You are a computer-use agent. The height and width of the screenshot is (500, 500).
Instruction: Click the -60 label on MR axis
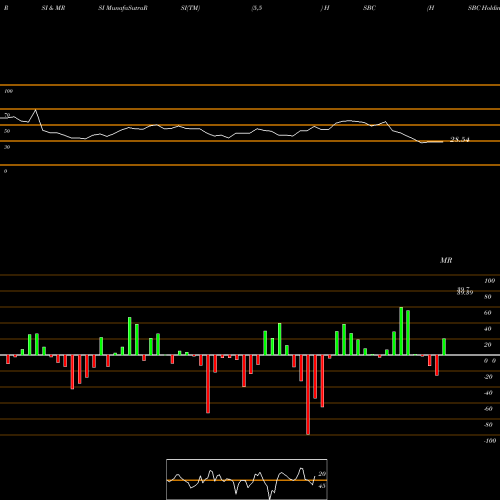(x=488, y=409)
